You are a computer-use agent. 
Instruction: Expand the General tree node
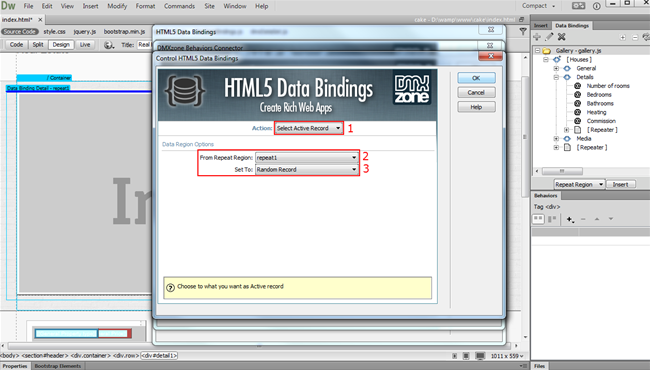click(556, 68)
